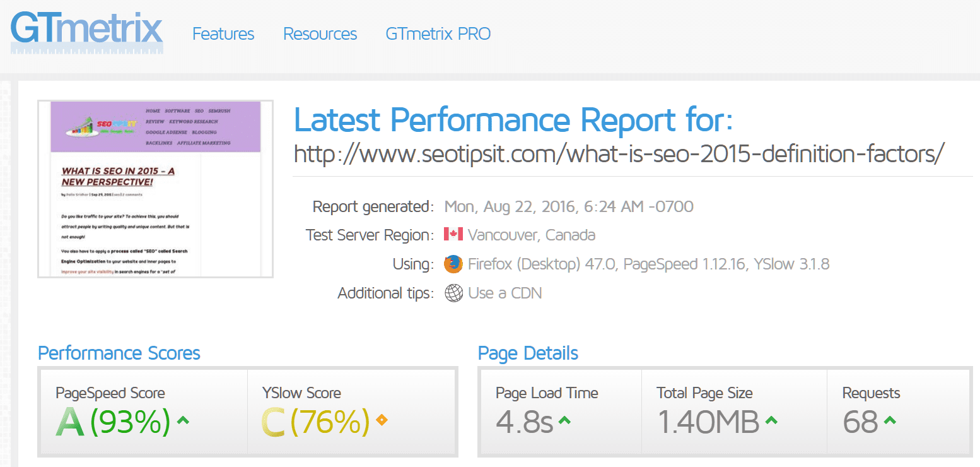Click the CDN globe icon
The width and height of the screenshot is (980, 467).
pyautogui.click(x=453, y=293)
